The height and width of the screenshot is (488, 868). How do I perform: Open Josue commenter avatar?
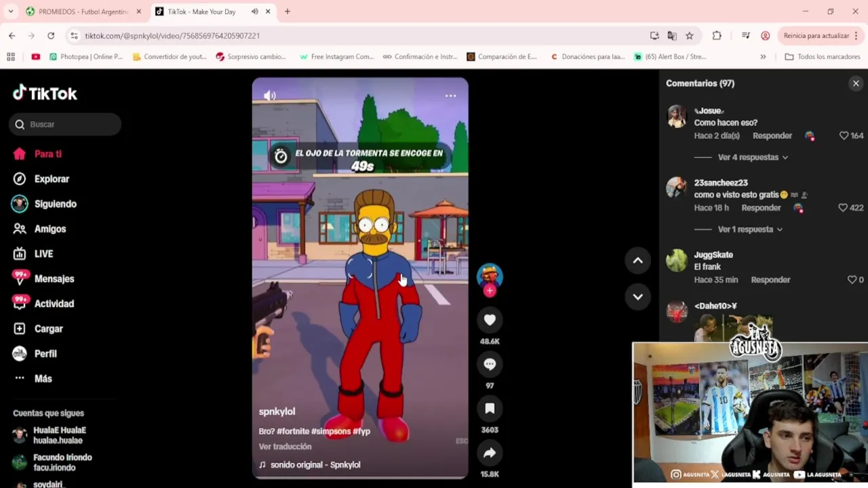point(677,116)
